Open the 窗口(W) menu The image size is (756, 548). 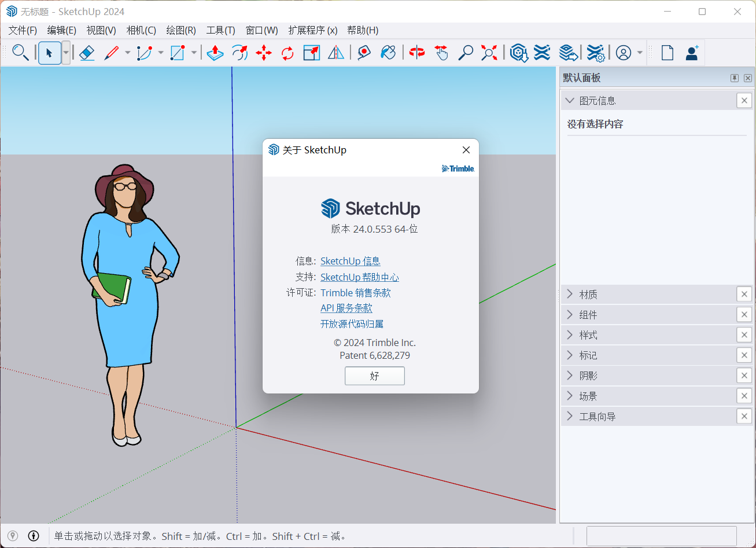261,30
